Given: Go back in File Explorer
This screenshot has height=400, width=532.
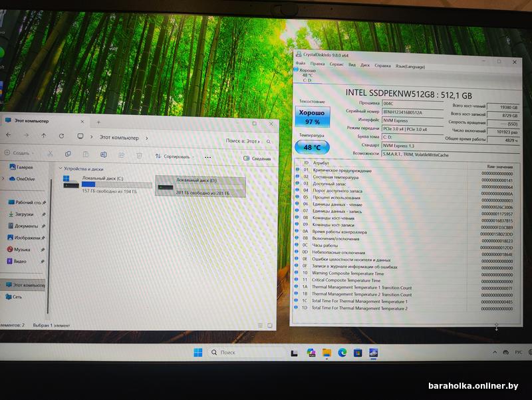Looking at the screenshot, I should click(x=9, y=135).
